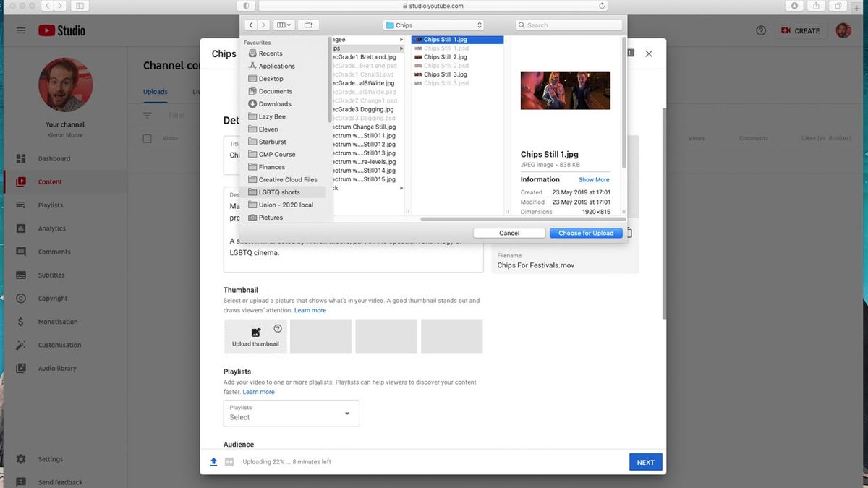Open the Chips folder dropdown in Finder
Image resolution: width=868 pixels, height=488 pixels.
434,24
